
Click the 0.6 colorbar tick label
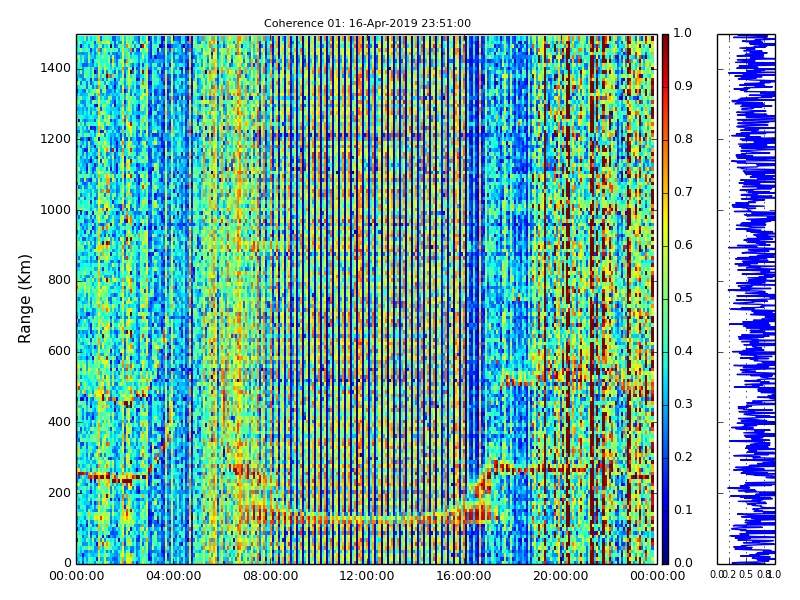coord(683,245)
